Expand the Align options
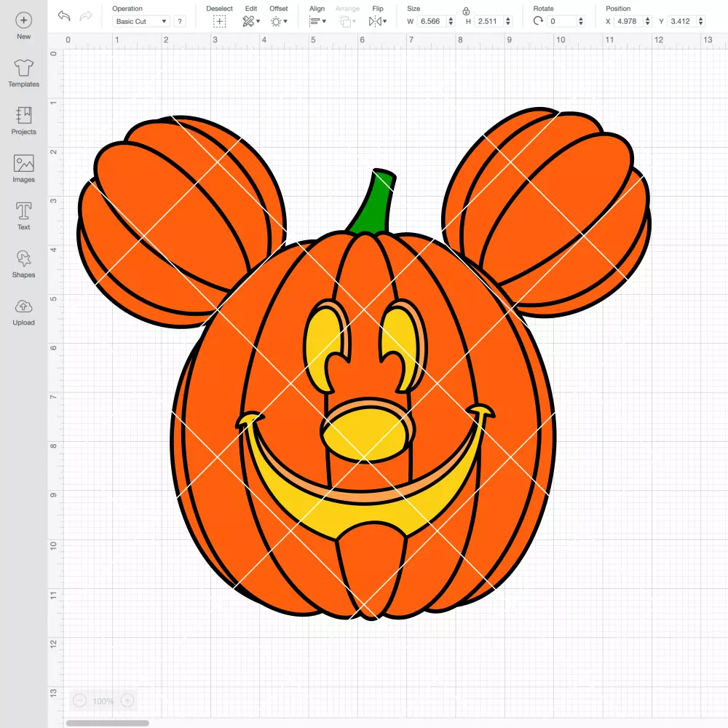728x728 pixels. coord(317,21)
